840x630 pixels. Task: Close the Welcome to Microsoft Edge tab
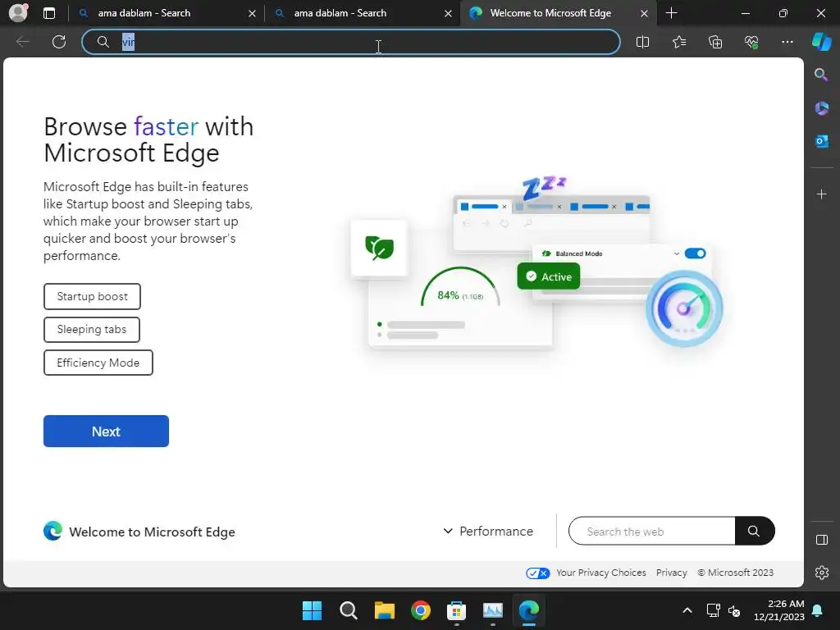click(645, 13)
